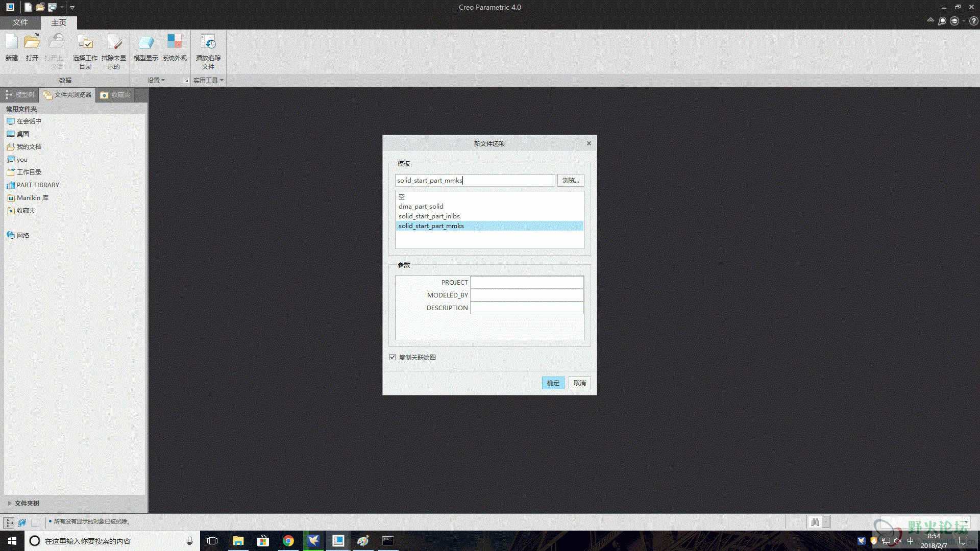Open the quick access toolbar customize dropdown

pyautogui.click(x=72, y=8)
